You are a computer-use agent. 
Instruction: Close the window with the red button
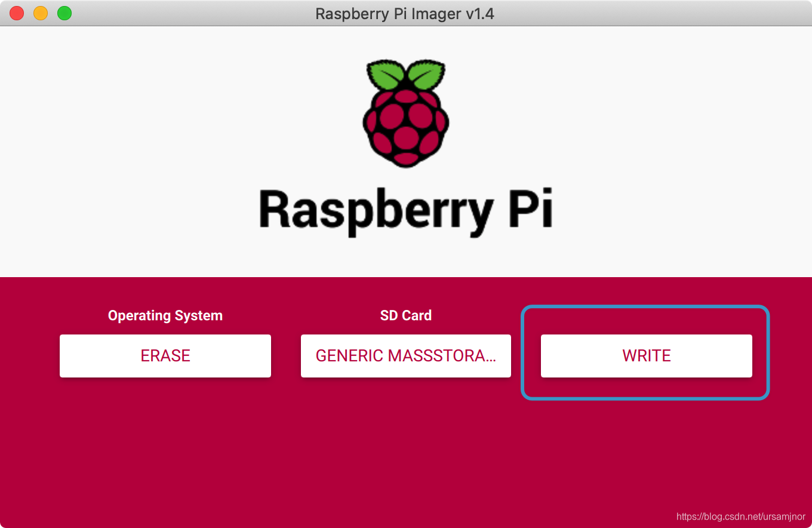tap(17, 13)
